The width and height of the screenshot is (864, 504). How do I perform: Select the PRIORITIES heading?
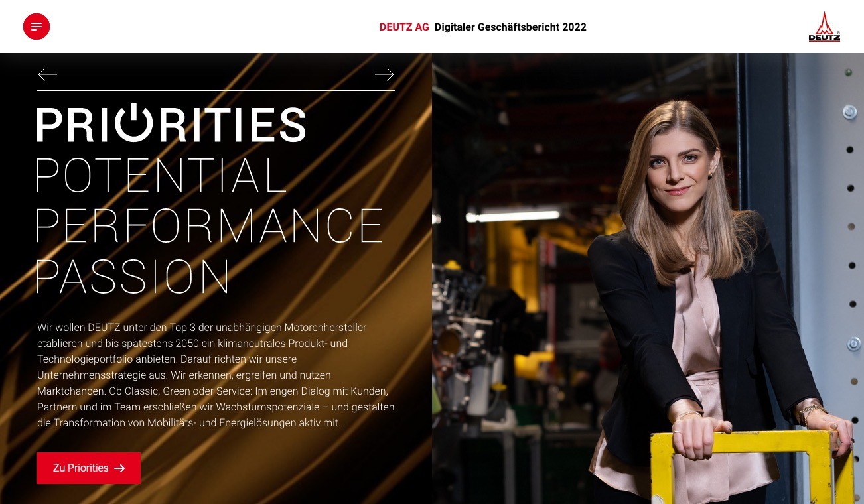pyautogui.click(x=171, y=123)
